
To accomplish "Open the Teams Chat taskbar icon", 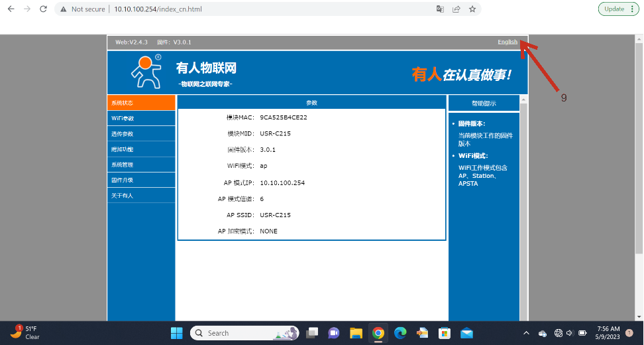I will 333,333.
